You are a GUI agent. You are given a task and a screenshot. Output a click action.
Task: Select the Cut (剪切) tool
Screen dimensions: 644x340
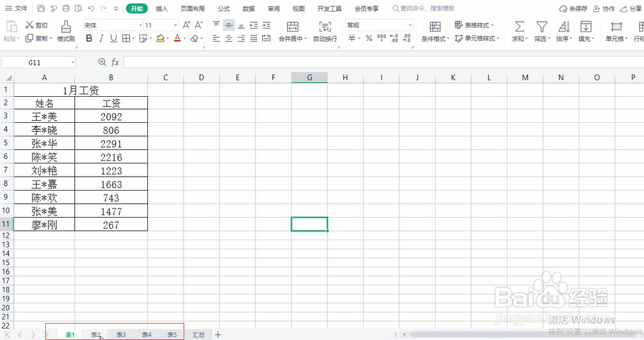tap(37, 25)
